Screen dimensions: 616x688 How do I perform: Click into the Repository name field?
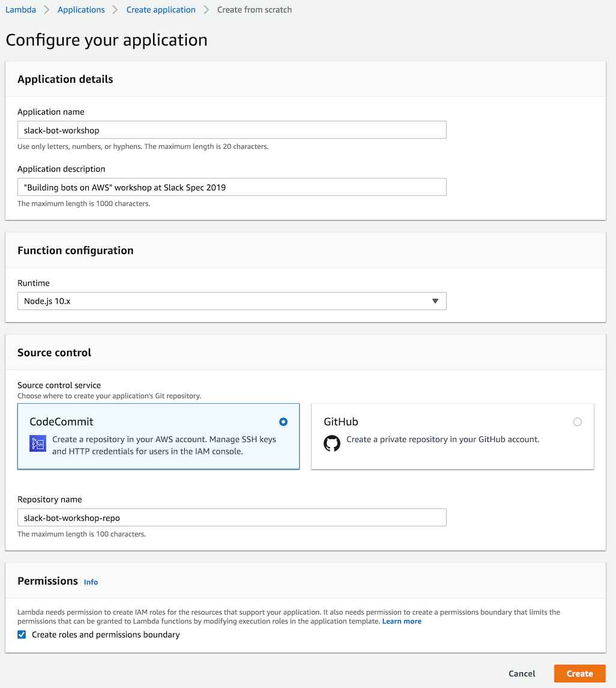click(232, 517)
